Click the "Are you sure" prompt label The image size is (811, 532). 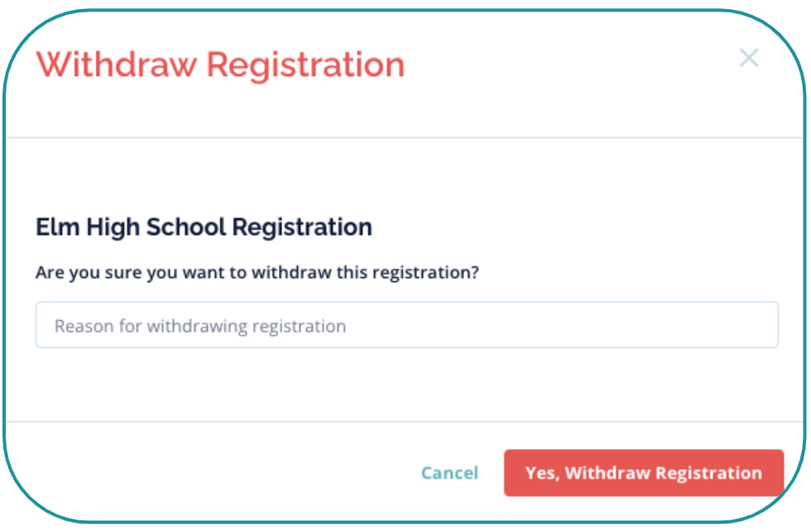pos(257,272)
